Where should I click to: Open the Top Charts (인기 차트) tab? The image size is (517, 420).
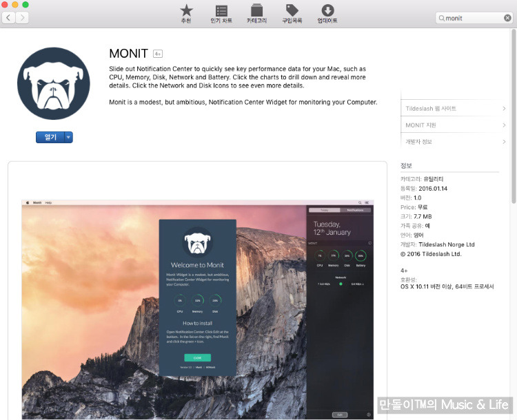tap(221, 14)
